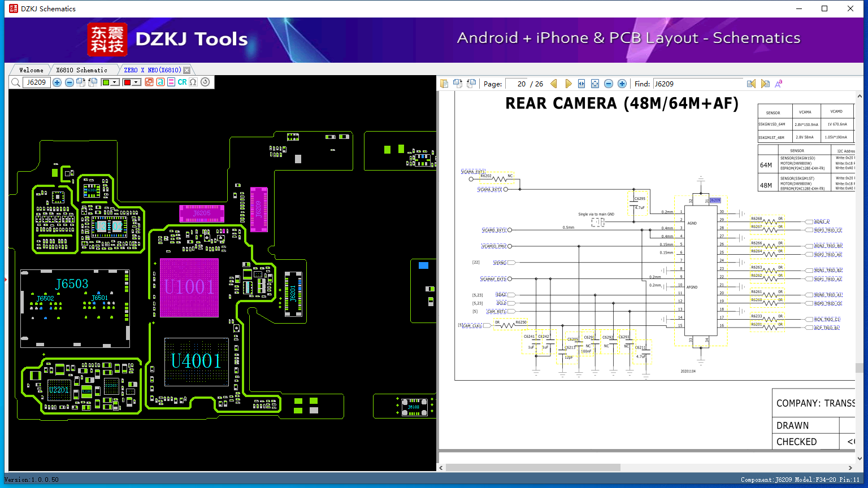This screenshot has width=868, height=488.
Task: Select highlighted connector J6209 on the PCB
Action: pyautogui.click(x=259, y=209)
